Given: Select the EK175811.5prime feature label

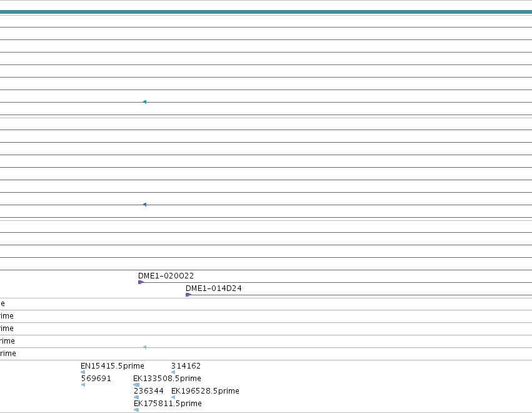Looking at the screenshot, I should pos(168,404).
